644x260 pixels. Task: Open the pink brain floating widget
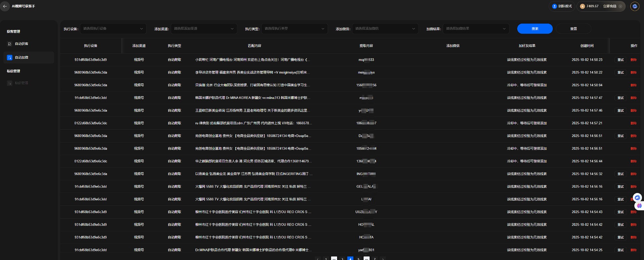(x=639, y=206)
